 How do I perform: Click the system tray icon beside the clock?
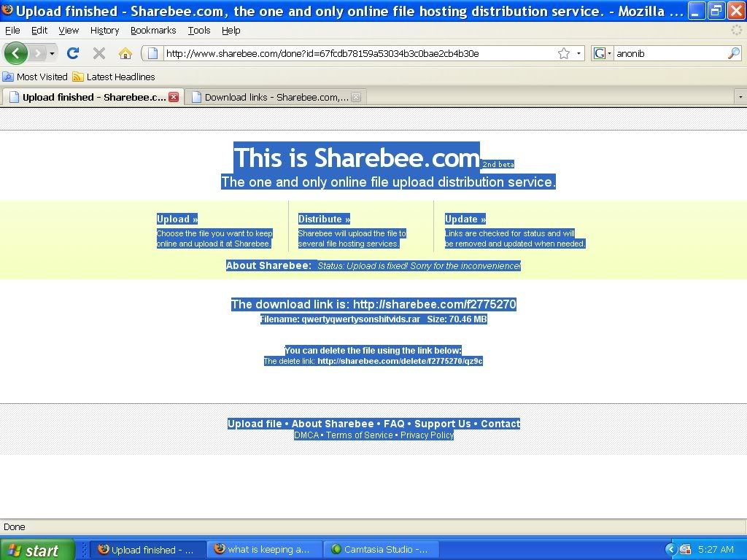click(685, 550)
